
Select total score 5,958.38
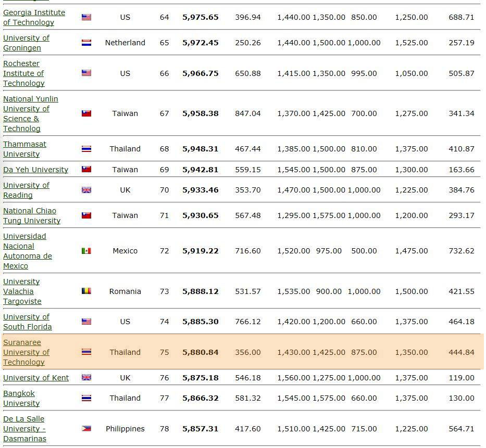[201, 113]
